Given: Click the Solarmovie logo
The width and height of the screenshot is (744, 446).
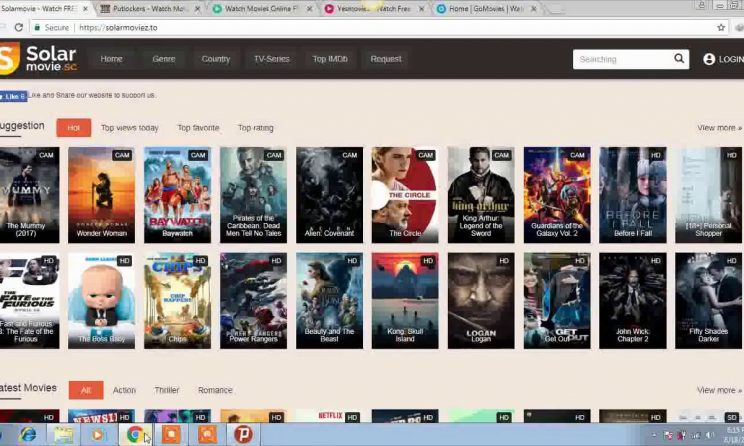Looking at the screenshot, I should 39,59.
